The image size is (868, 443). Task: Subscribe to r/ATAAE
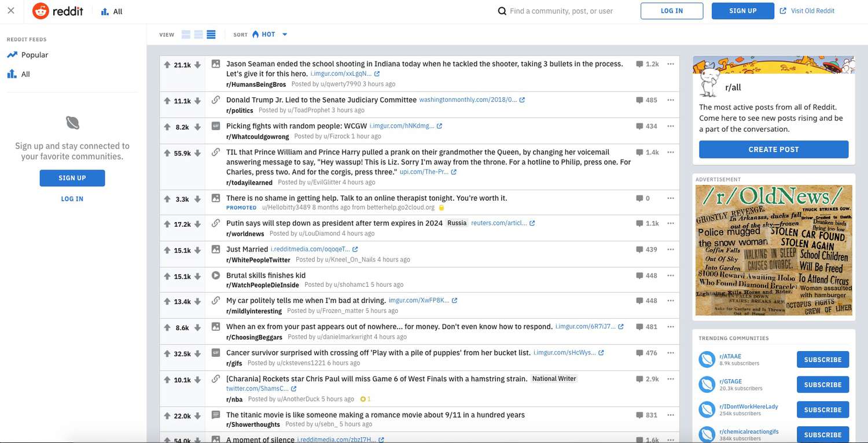(823, 360)
